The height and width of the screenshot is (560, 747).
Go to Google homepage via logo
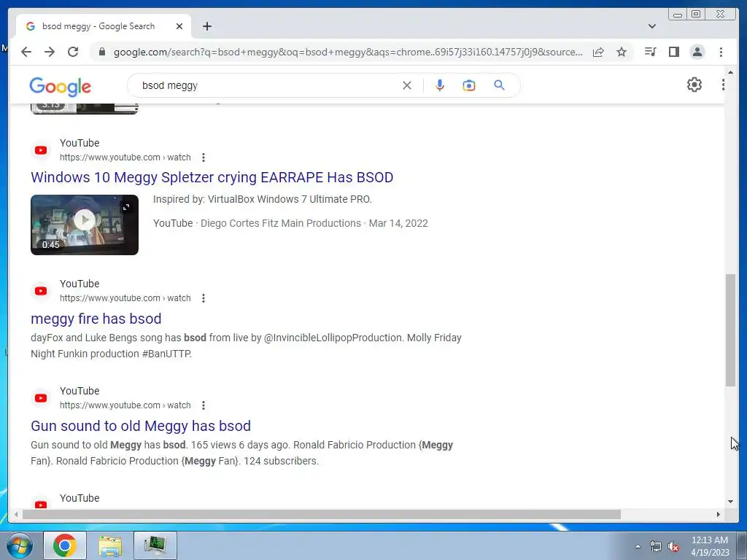tap(60, 87)
